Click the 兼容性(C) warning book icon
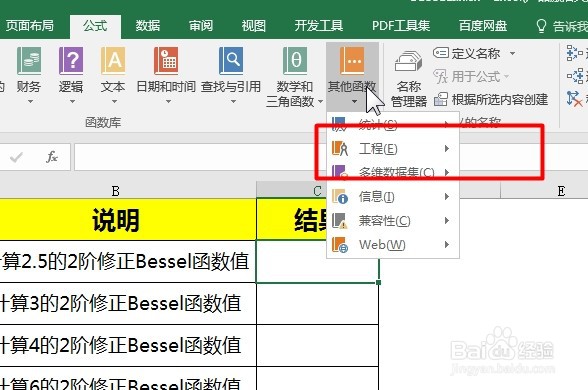The image size is (588, 390). click(x=340, y=220)
